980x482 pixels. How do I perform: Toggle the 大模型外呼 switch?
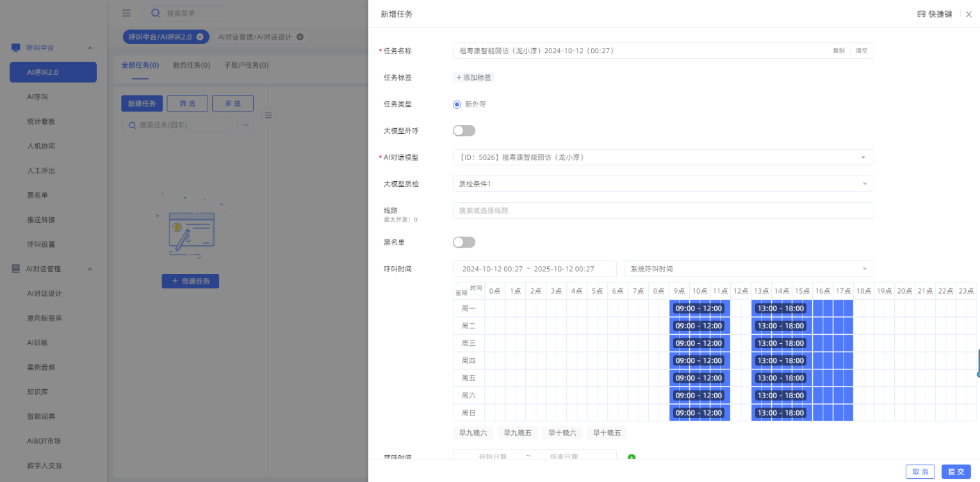click(x=464, y=131)
